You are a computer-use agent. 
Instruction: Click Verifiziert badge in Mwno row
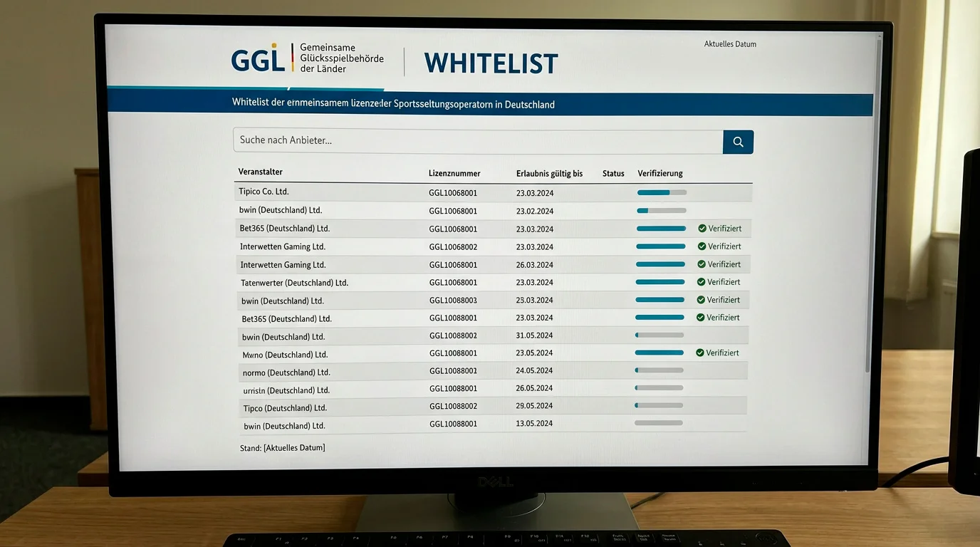718,353
